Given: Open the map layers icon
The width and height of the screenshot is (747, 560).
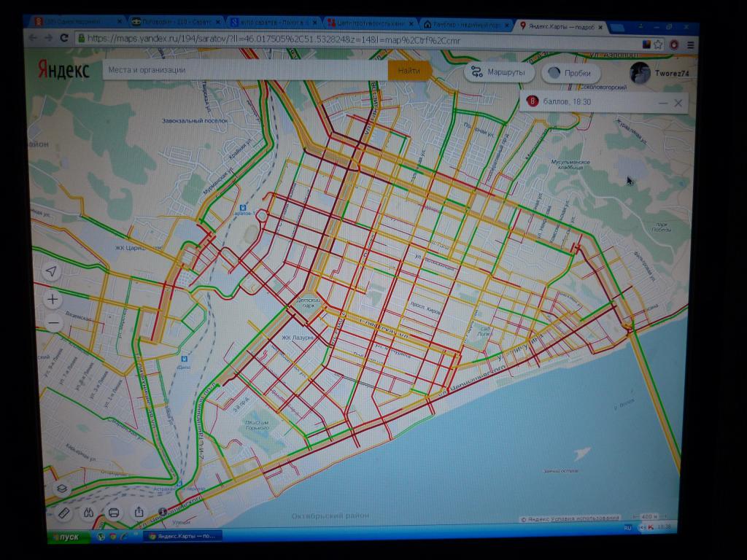Looking at the screenshot, I should click(x=62, y=489).
